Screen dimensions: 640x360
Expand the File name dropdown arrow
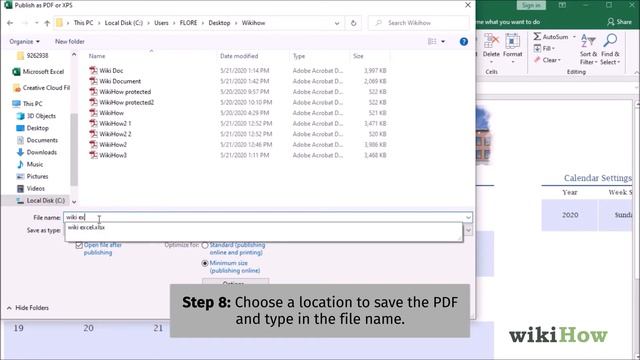click(468, 218)
